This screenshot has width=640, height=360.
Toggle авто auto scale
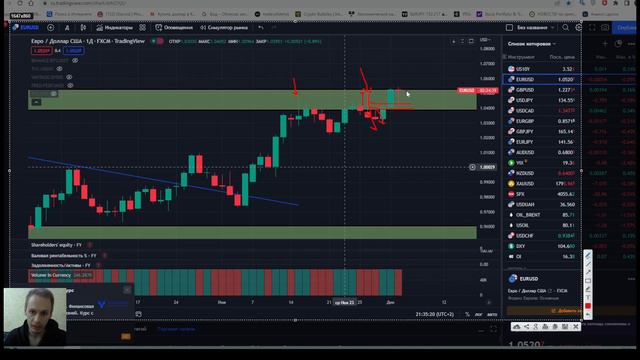492,314
